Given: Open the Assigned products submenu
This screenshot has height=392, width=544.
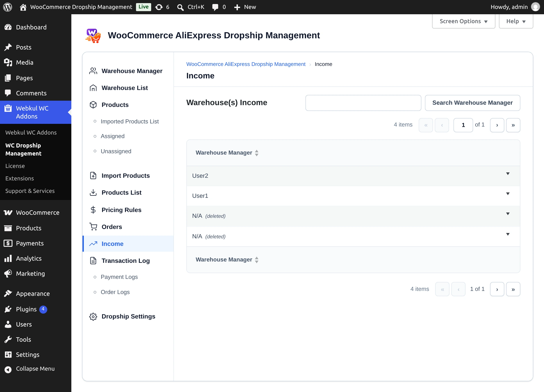Looking at the screenshot, I should point(113,136).
